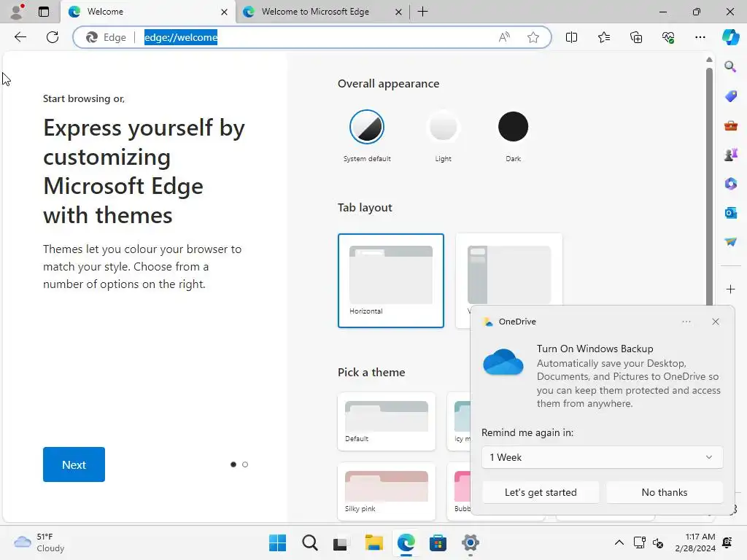Screen dimensions: 747x560
Task: Open the sidebar Outlook icon
Action: point(730,213)
